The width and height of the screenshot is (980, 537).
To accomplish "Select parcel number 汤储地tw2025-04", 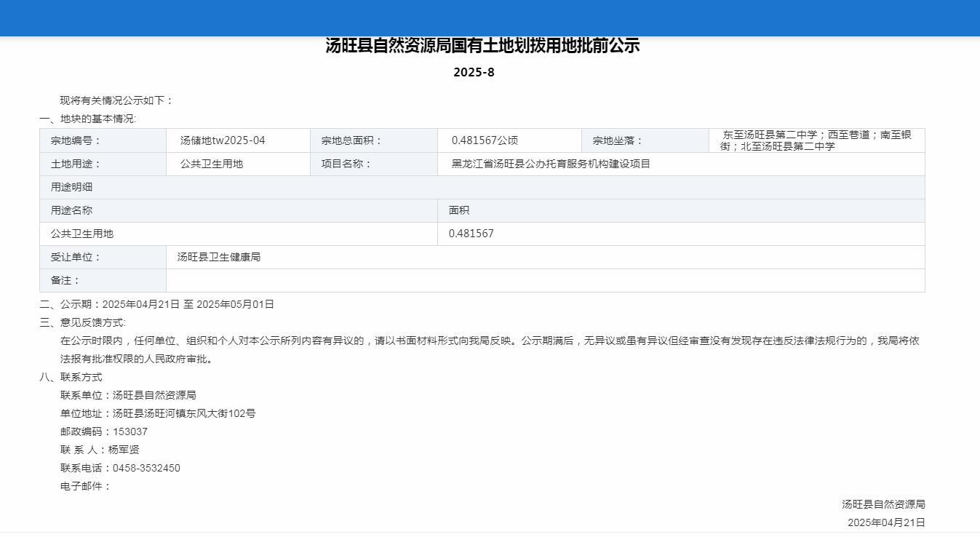I will pos(223,140).
